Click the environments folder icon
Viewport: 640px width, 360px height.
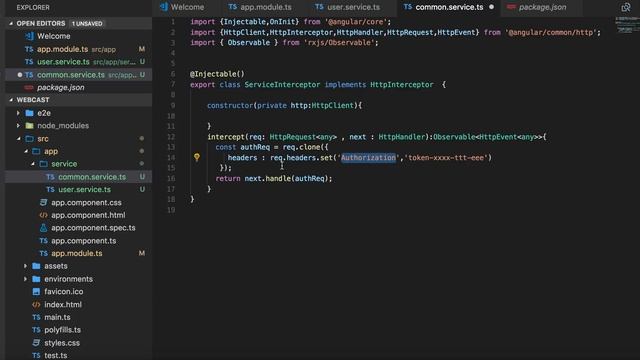36,279
